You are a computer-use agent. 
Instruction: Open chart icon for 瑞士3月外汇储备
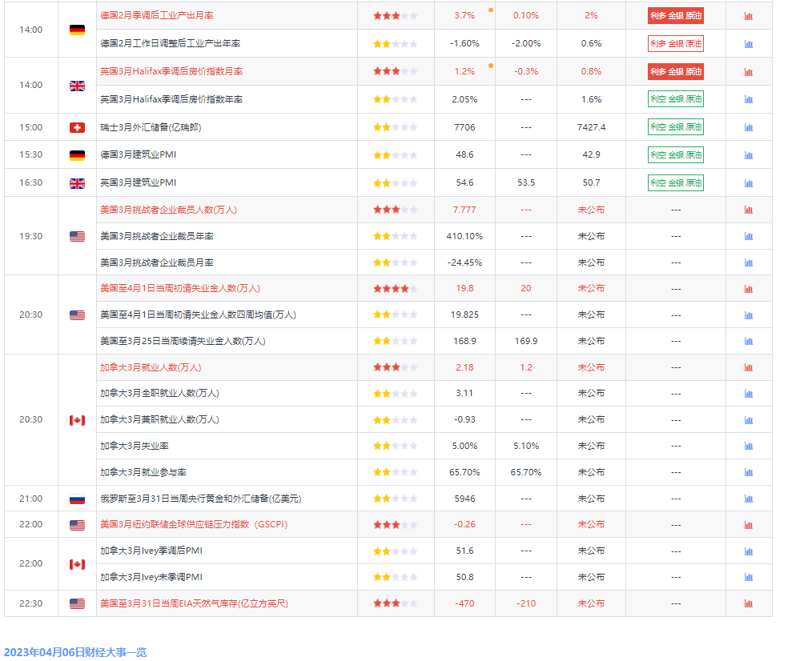tap(748, 127)
